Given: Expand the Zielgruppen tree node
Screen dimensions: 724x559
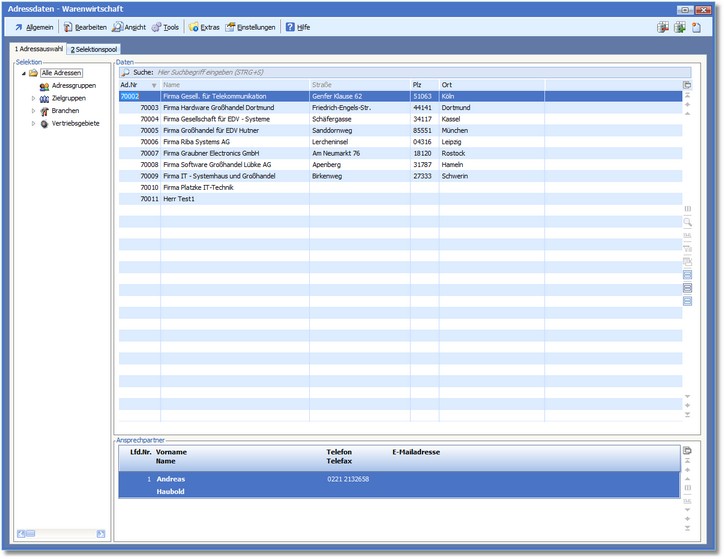Looking at the screenshot, I should pyautogui.click(x=33, y=99).
